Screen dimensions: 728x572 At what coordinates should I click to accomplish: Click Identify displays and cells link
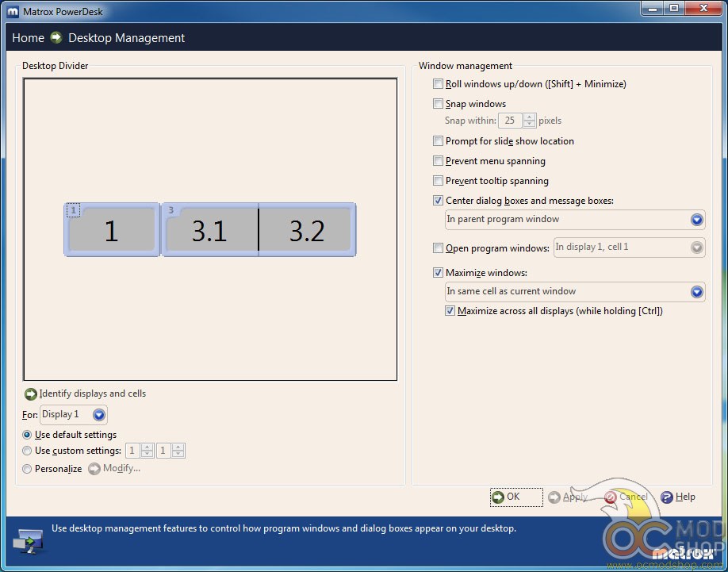point(93,393)
